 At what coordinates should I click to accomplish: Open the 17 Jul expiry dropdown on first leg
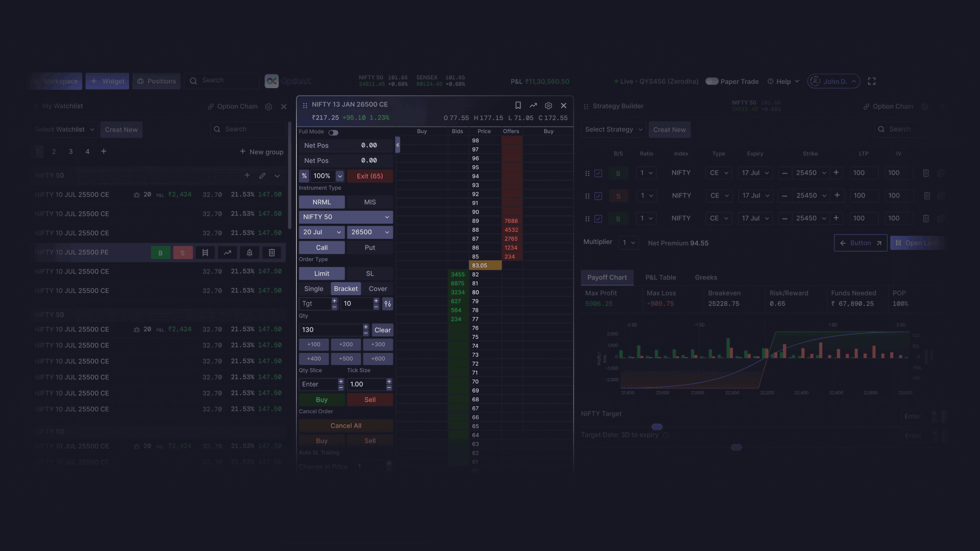click(x=755, y=173)
